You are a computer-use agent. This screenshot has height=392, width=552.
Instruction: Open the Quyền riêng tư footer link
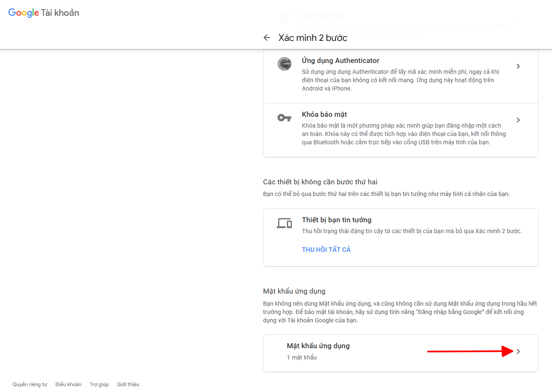pyautogui.click(x=30, y=384)
